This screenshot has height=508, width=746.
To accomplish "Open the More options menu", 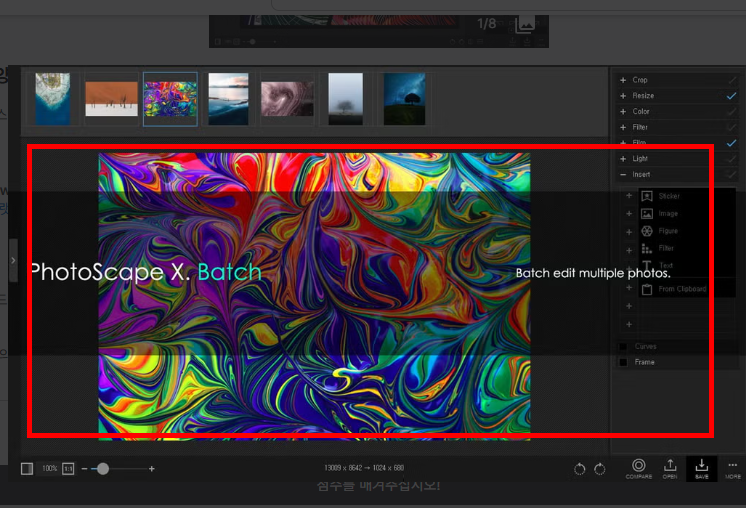I will pyautogui.click(x=733, y=469).
